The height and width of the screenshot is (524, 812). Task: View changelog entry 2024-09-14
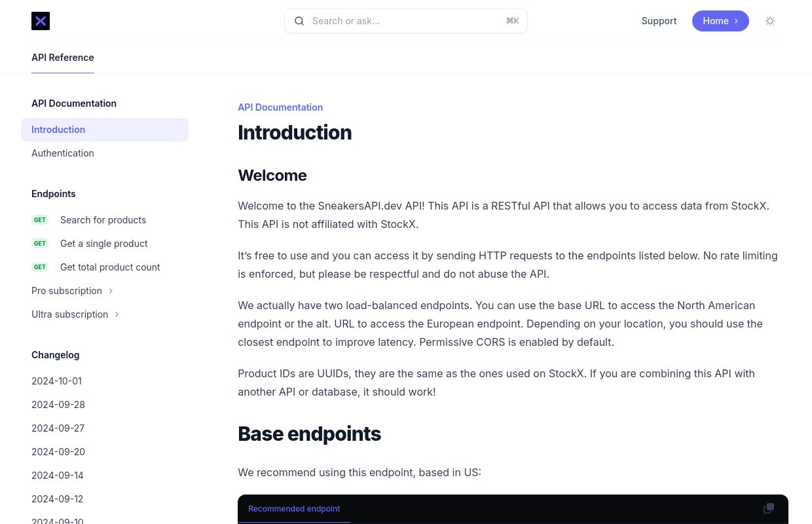pyautogui.click(x=58, y=476)
